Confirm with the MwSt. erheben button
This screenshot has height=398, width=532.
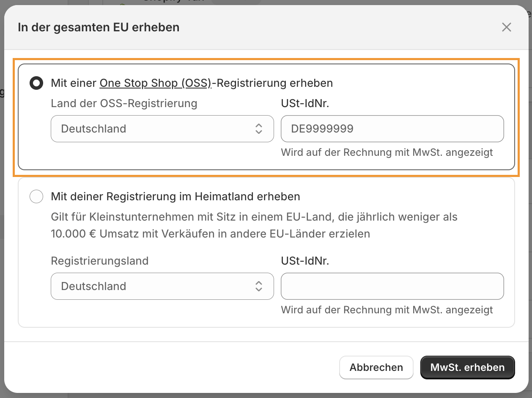[x=467, y=367]
